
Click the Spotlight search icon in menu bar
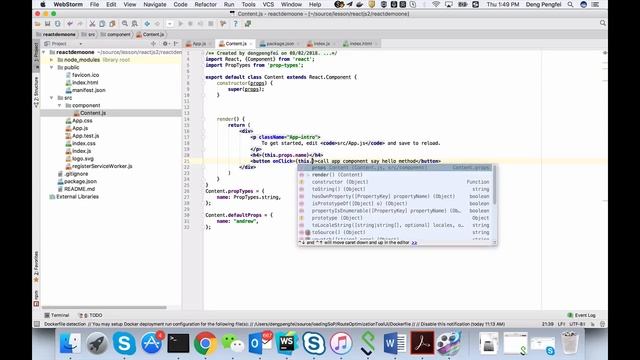point(570,4)
